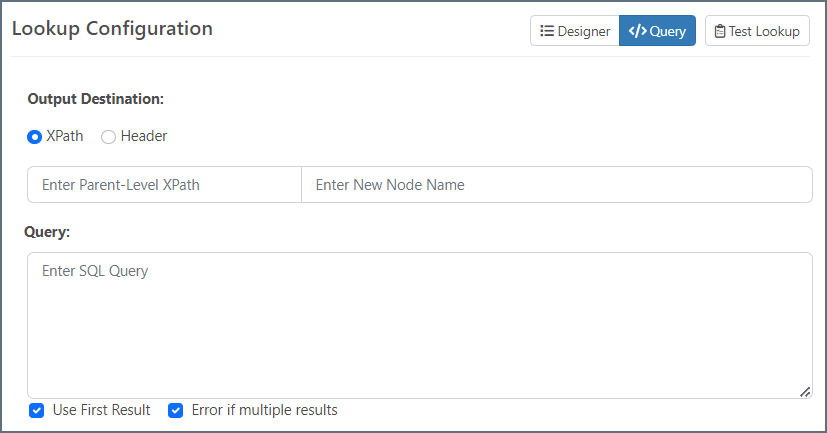
Task: Focus the Enter New Node Name field
Action: coord(556,185)
